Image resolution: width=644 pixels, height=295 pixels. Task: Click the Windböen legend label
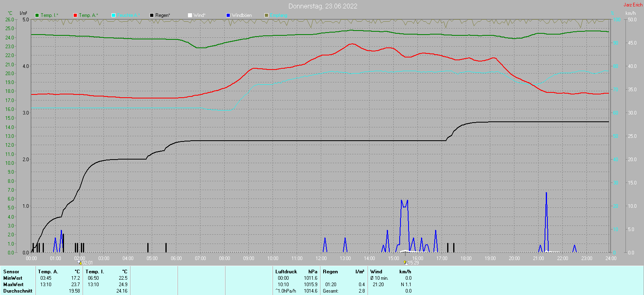pyautogui.click(x=242, y=15)
